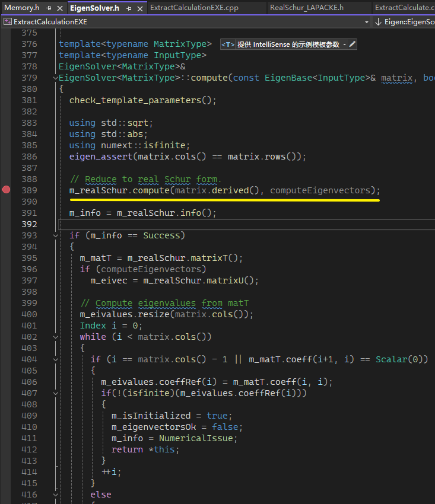The width and height of the screenshot is (435, 504).
Task: Open the IntelliSense sample template arguments dropdown arrow
Action: [x=345, y=44]
